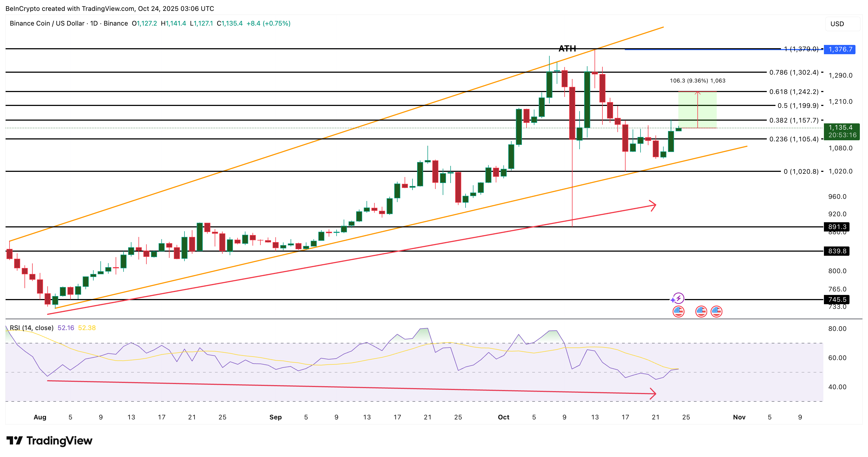The height and width of the screenshot is (457, 868).
Task: Click the Oct label on the time axis
Action: (x=504, y=417)
